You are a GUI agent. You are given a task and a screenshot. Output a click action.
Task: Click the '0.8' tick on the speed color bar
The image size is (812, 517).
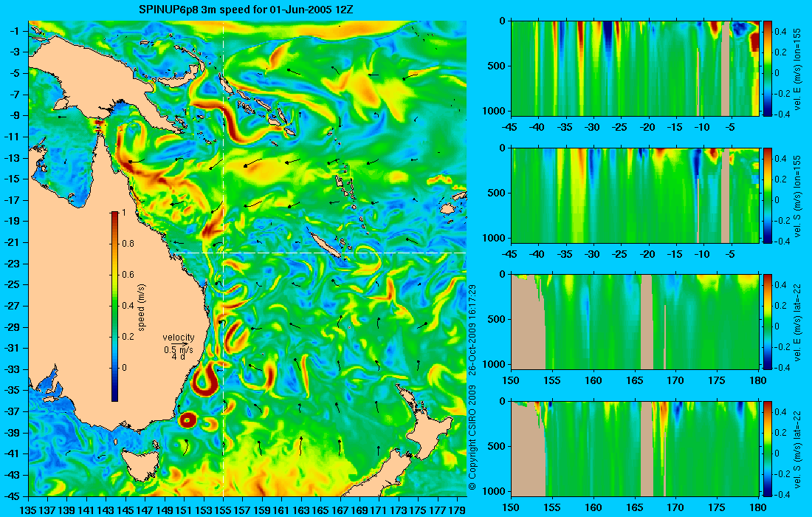coord(128,244)
